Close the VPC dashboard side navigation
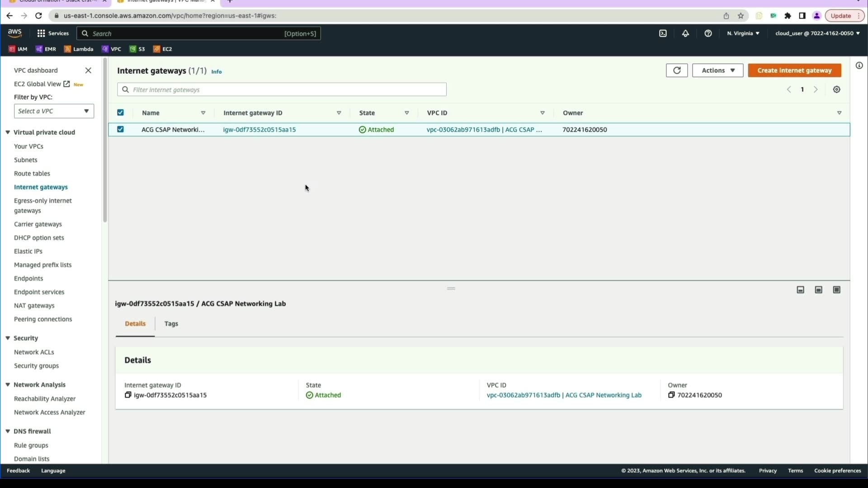 (88, 70)
